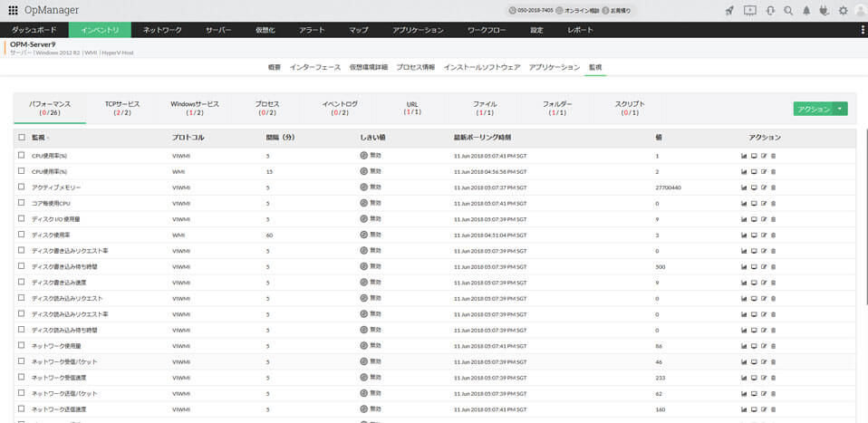Image resolution: width=868 pixels, height=423 pixels.
Task: Expand the アクション dropdown arrow
Action: (841, 109)
